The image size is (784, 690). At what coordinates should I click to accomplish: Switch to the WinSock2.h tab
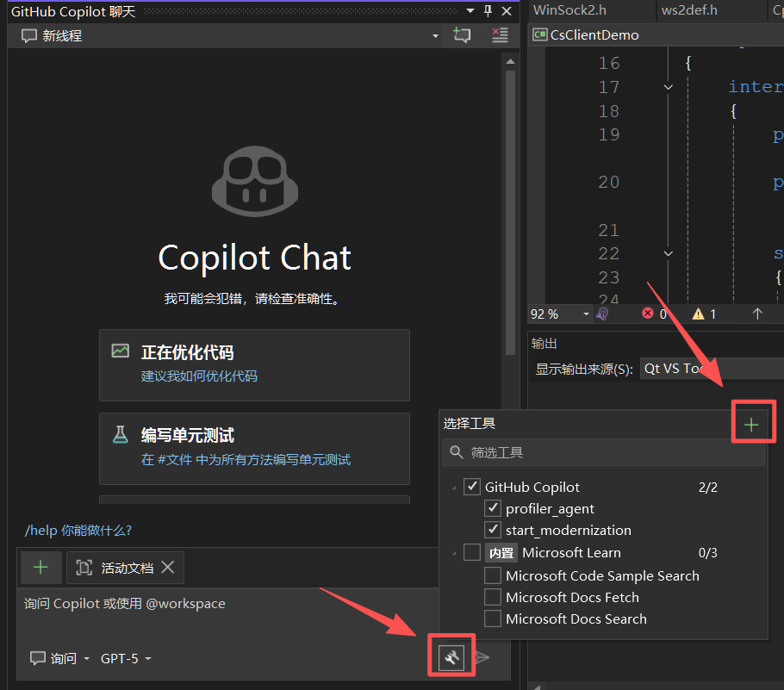pos(570,10)
